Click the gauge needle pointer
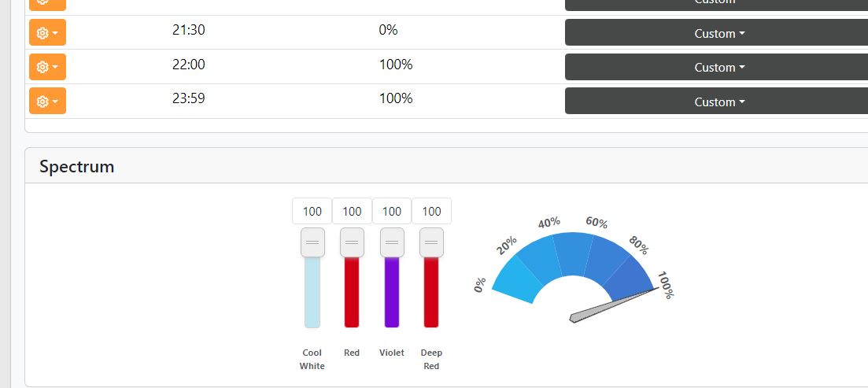868x388 pixels. click(x=613, y=305)
